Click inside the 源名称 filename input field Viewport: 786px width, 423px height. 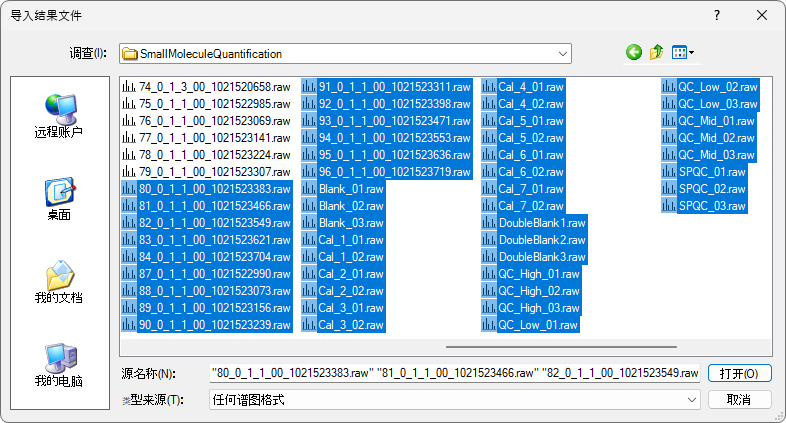point(450,373)
